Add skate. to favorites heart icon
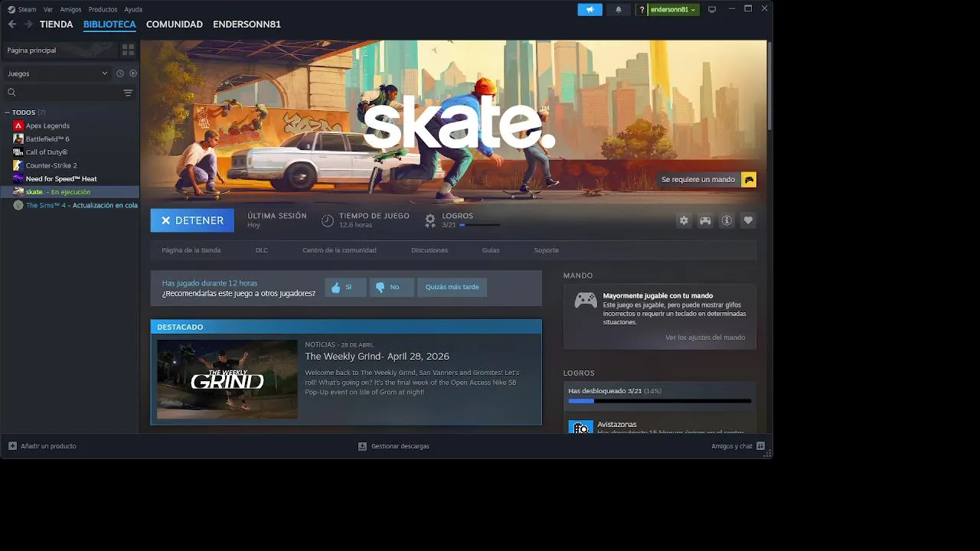Viewport: 980px width, 551px height. click(x=748, y=220)
